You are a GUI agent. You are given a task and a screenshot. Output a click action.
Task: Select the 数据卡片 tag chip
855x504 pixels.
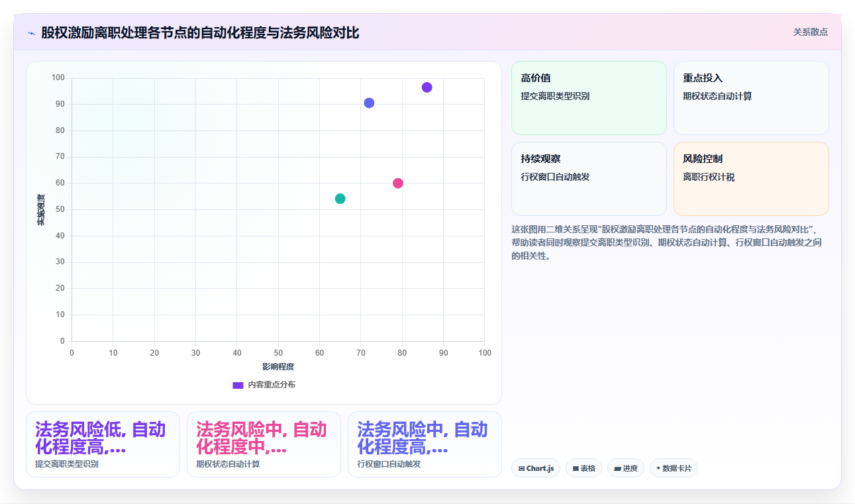tap(674, 468)
